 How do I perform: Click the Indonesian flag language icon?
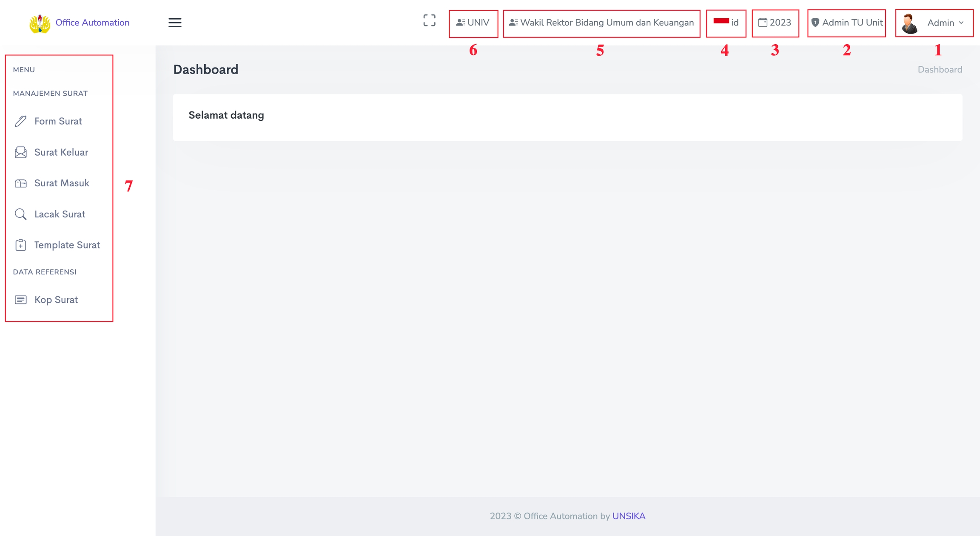coord(721,21)
